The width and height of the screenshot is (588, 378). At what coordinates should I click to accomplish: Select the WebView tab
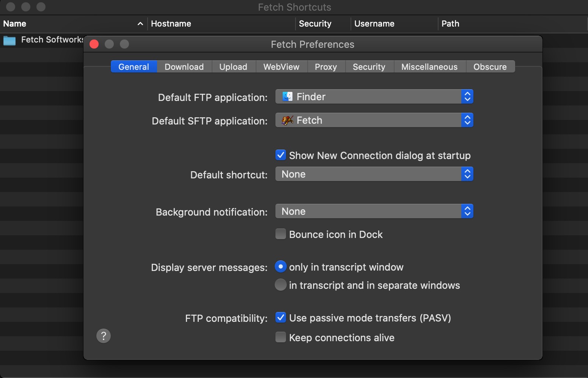281,67
